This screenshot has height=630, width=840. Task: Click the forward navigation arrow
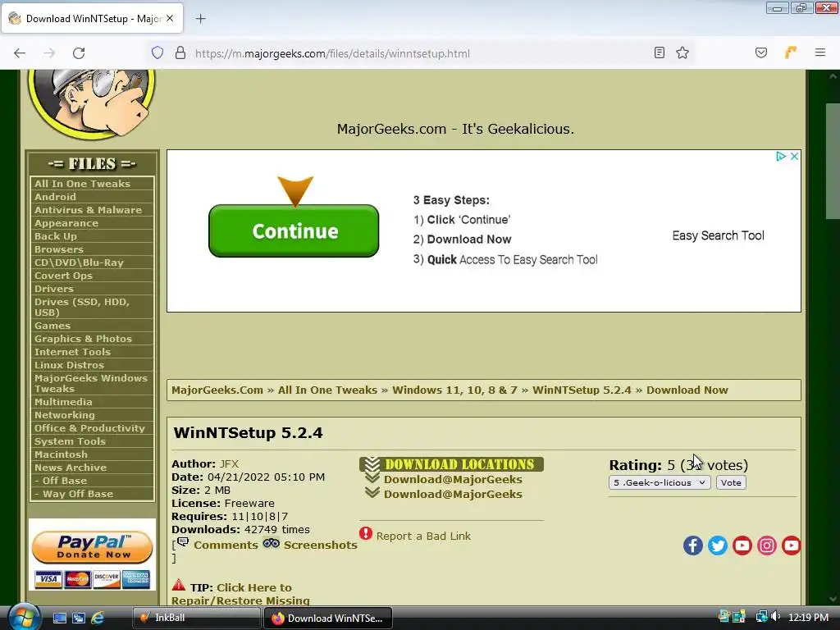[49, 53]
